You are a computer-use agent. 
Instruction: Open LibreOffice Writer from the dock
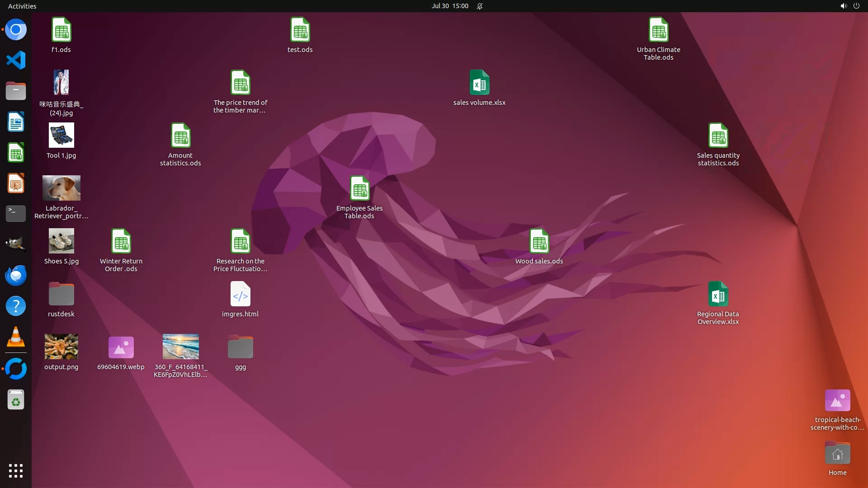pyautogui.click(x=16, y=122)
